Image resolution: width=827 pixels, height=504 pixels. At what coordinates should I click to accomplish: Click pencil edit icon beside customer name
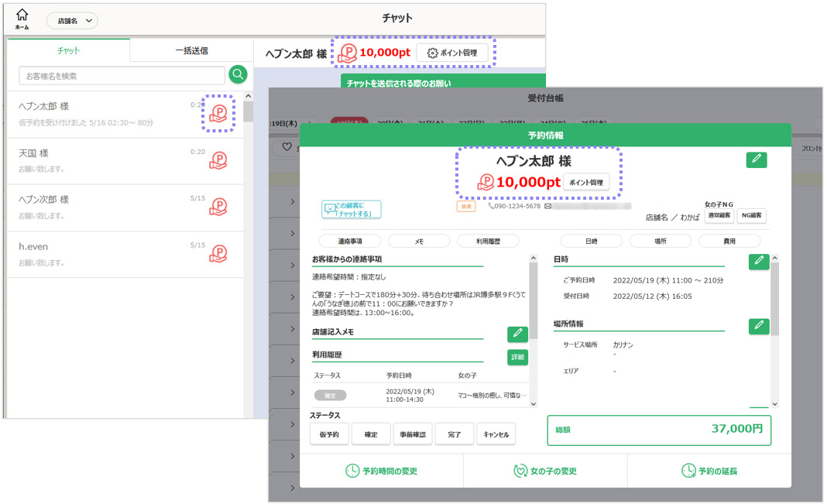[757, 159]
